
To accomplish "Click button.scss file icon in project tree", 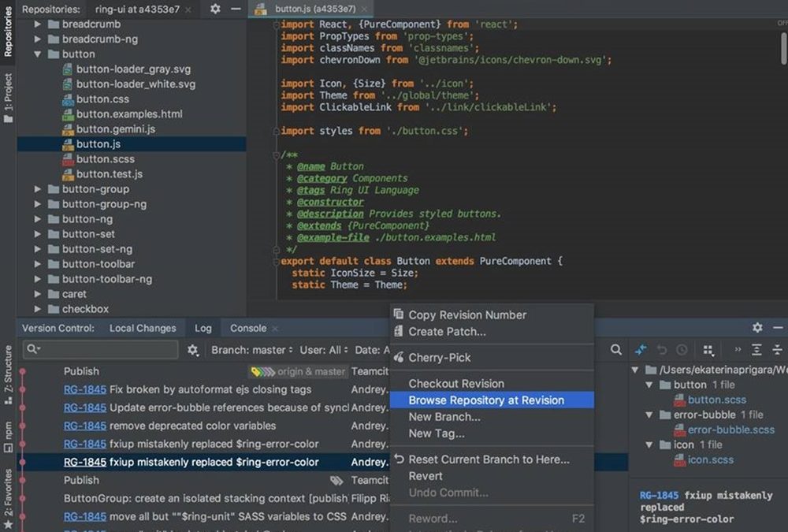I will [68, 159].
